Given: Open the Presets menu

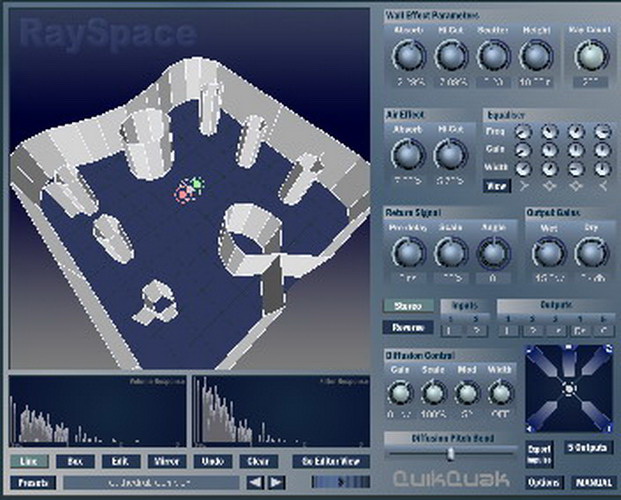Looking at the screenshot, I should 33,483.
